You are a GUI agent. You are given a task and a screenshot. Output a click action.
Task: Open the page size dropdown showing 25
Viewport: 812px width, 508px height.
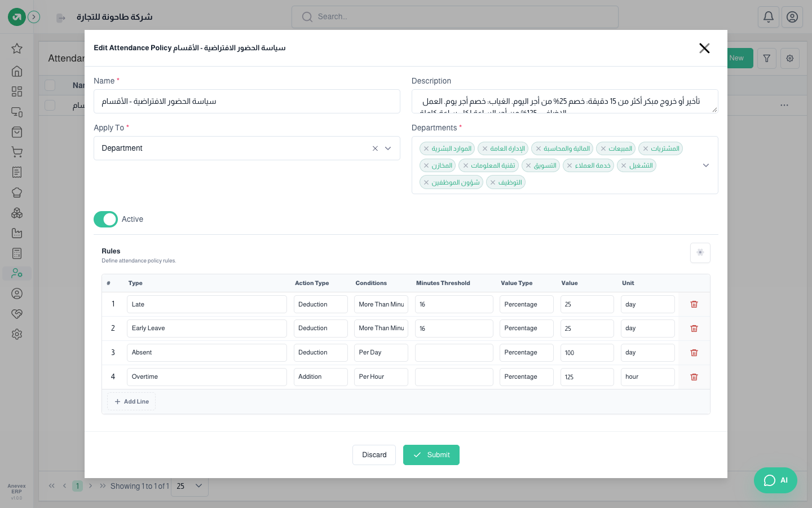189,486
